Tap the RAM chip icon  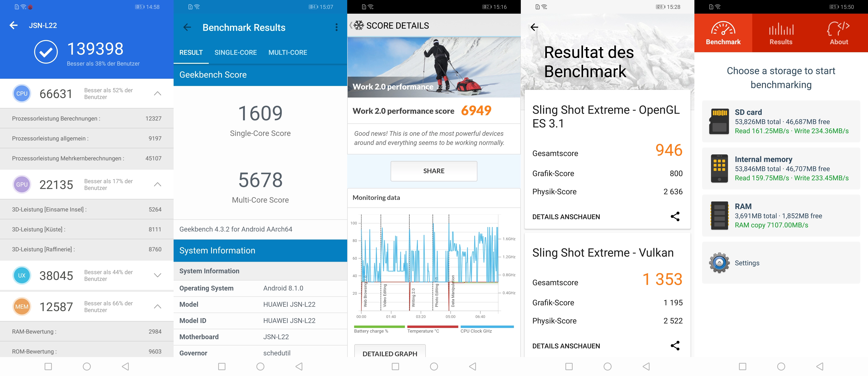[719, 216]
